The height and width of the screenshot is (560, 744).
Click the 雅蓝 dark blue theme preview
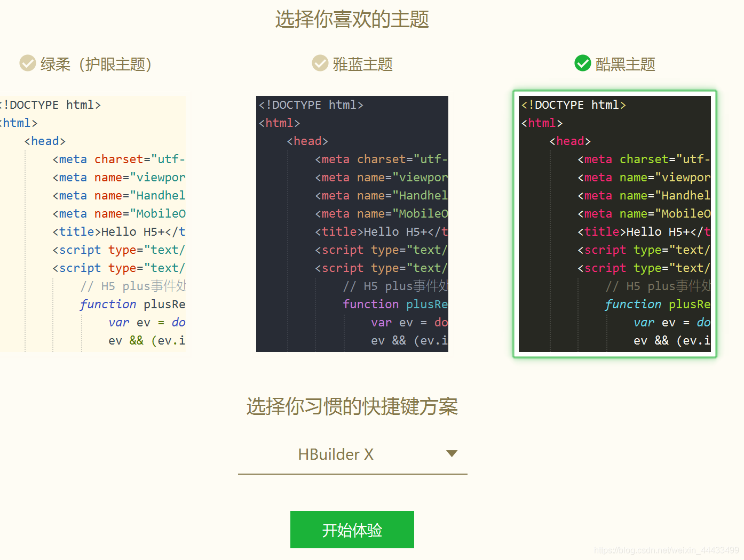tap(352, 224)
